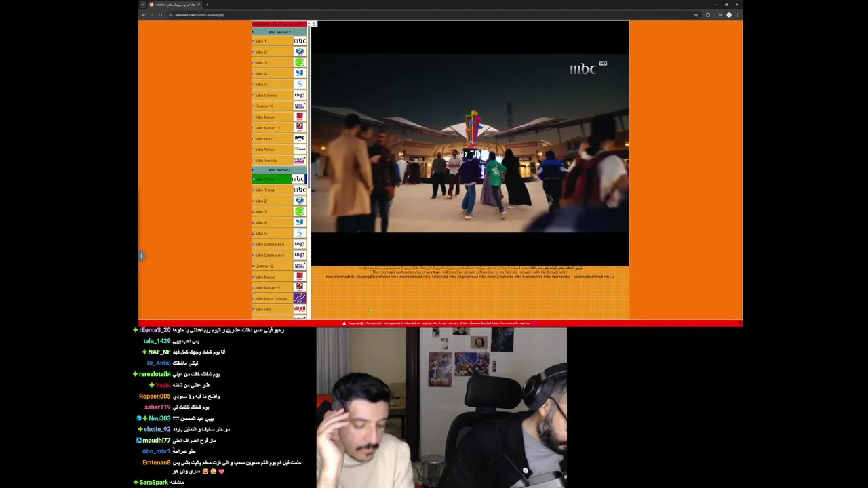Image resolution: width=868 pixels, height=488 pixels.
Task: Open the Chrome three-dot menu
Action: (737, 15)
